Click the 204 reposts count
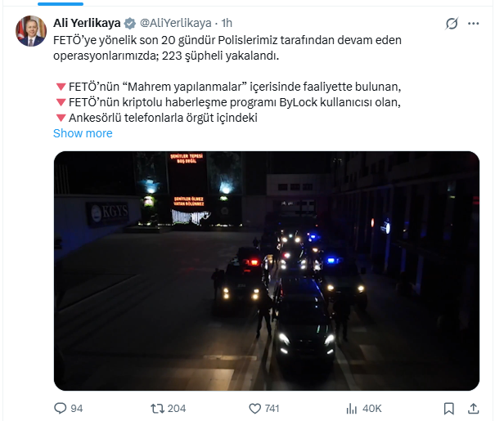The height and width of the screenshot is (421, 504). 177,409
